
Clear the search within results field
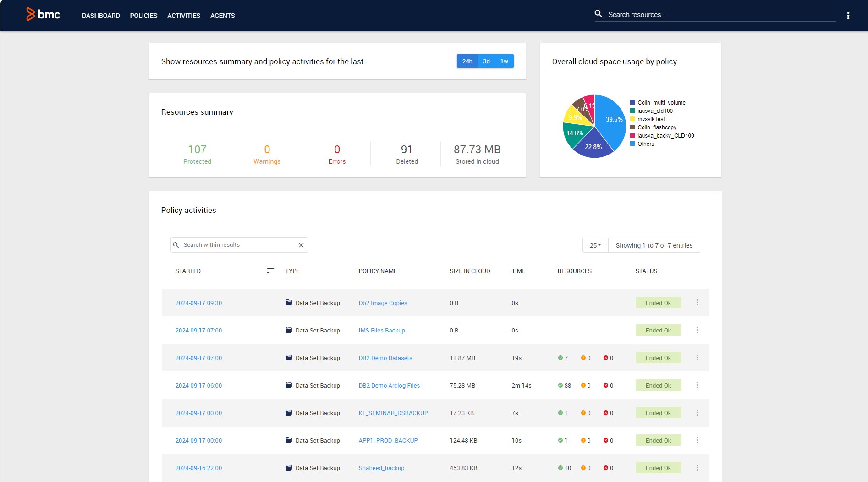click(301, 245)
